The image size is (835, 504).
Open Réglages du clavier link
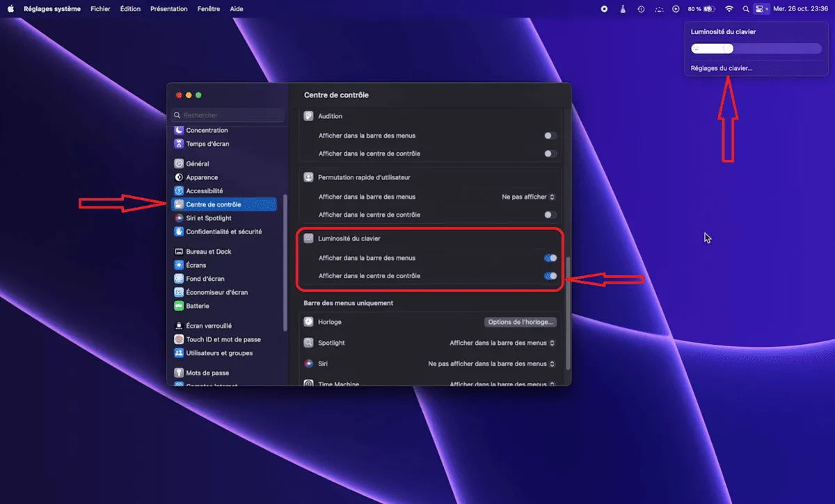tap(722, 68)
